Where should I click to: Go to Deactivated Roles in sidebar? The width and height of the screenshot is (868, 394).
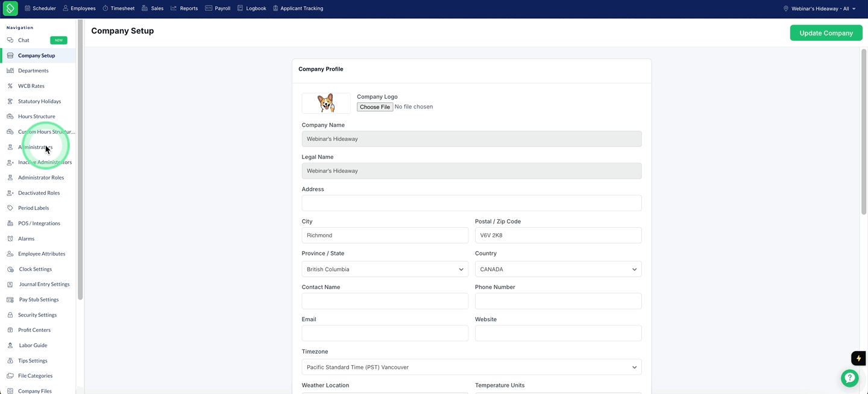39,193
